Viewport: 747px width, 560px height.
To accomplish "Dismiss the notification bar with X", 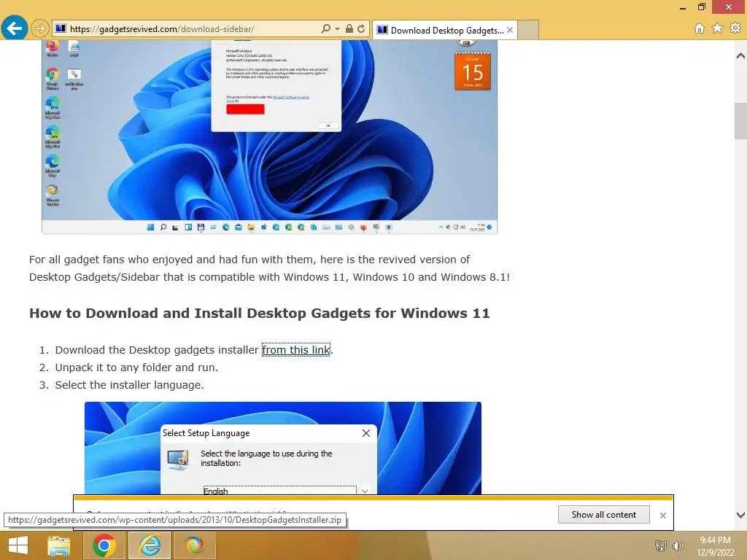I will [662, 516].
